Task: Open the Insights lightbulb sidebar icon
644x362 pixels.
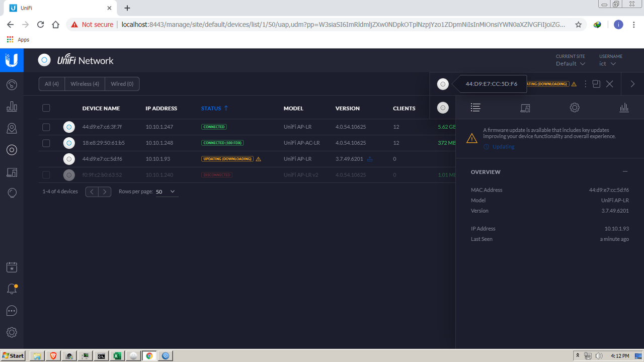Action: [12, 193]
